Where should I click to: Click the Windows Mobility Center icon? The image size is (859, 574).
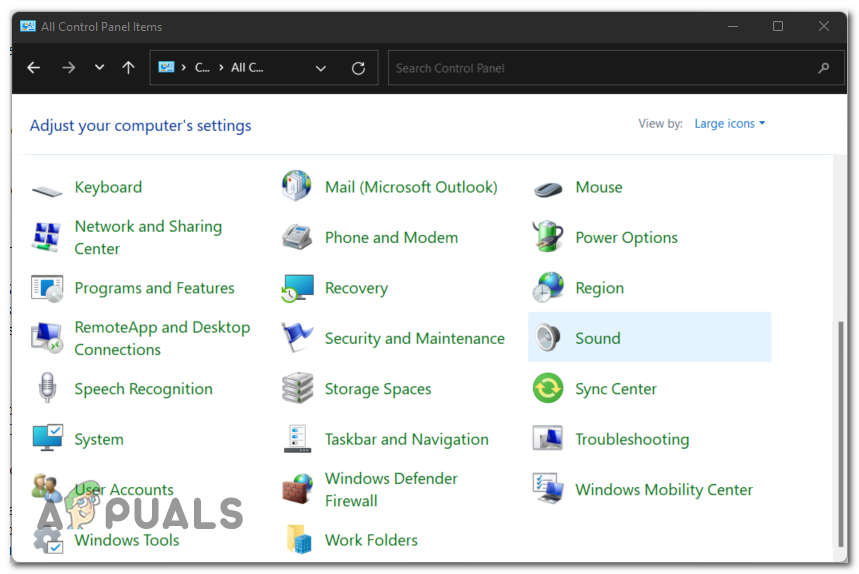(548, 488)
